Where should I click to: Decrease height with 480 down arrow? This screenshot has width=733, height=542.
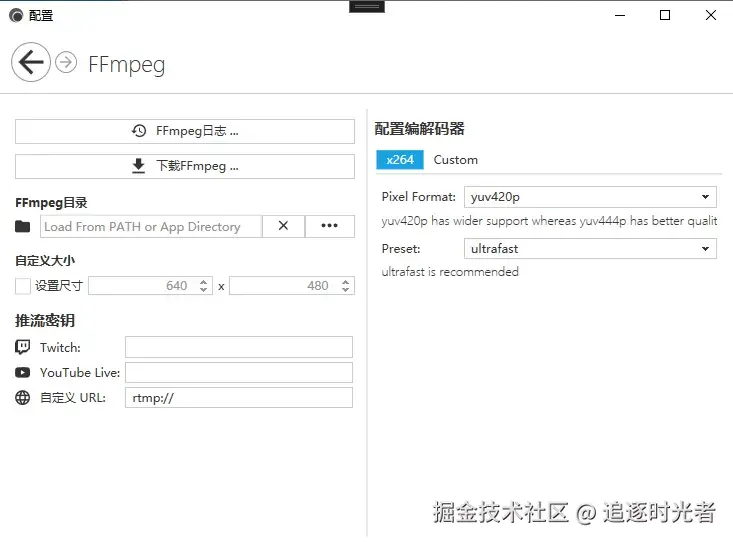[x=345, y=290]
